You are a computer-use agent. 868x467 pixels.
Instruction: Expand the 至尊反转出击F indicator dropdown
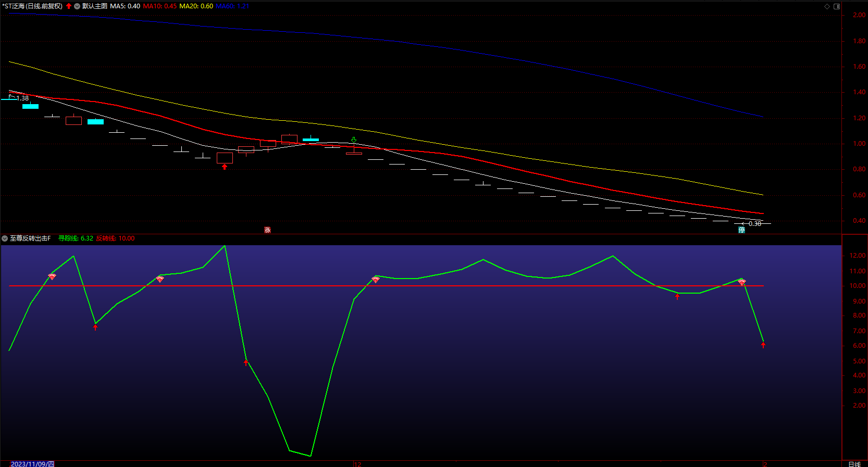coord(5,238)
